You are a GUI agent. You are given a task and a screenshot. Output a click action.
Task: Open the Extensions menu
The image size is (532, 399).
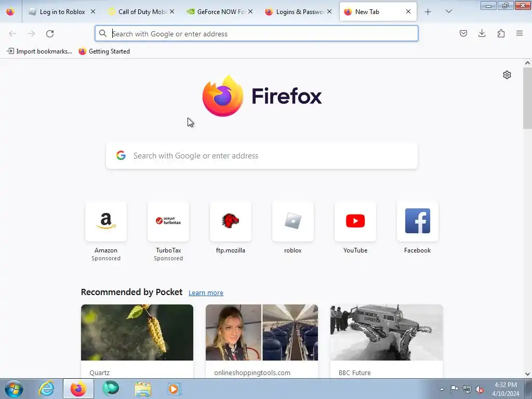pyautogui.click(x=501, y=33)
